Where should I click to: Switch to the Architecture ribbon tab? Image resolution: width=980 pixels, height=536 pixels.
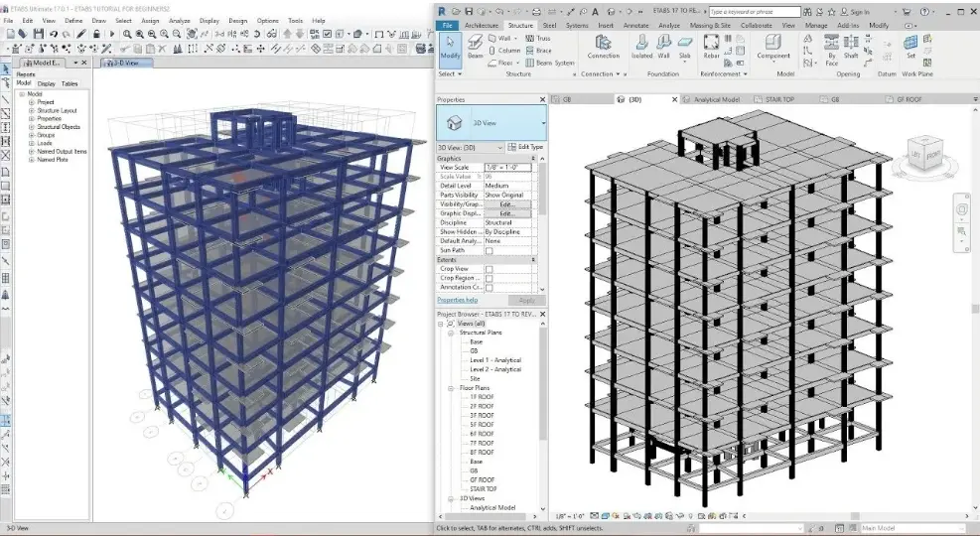coord(482,25)
